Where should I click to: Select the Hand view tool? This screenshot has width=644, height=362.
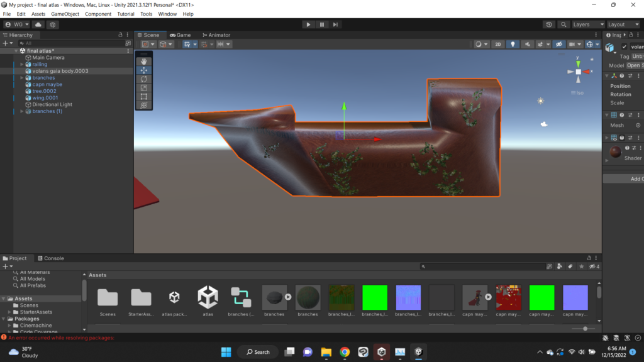pyautogui.click(x=144, y=62)
